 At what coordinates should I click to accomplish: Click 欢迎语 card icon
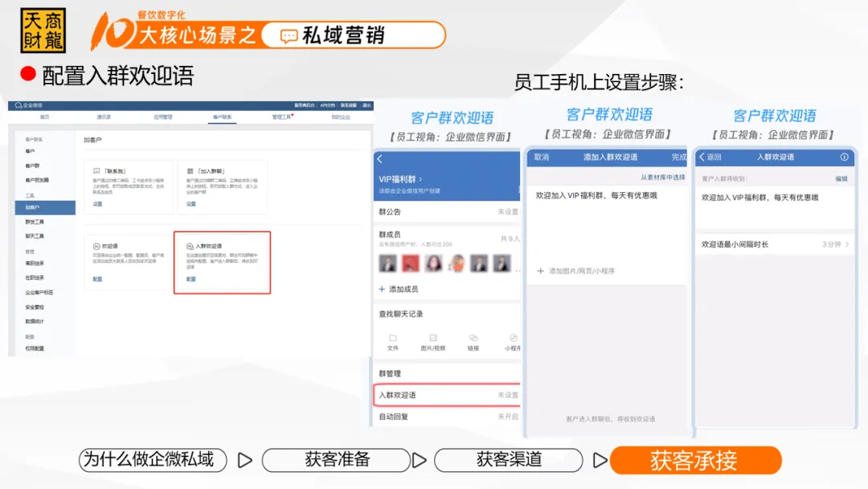coord(96,246)
